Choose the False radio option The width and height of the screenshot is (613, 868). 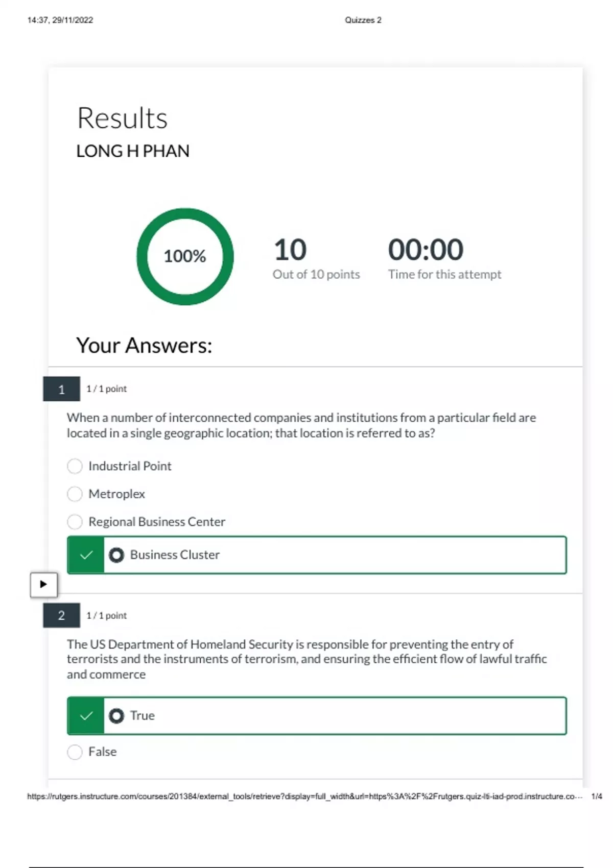(75, 752)
